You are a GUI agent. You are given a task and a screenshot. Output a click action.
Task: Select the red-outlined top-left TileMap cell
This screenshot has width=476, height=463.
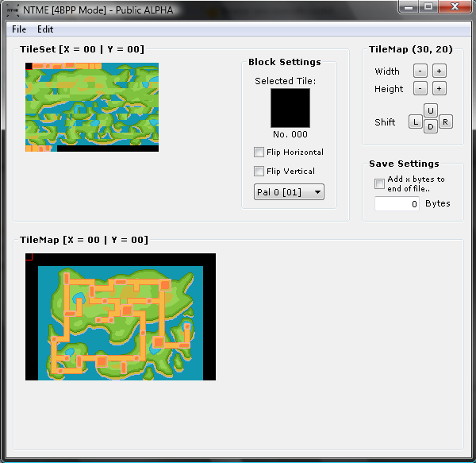(29, 257)
